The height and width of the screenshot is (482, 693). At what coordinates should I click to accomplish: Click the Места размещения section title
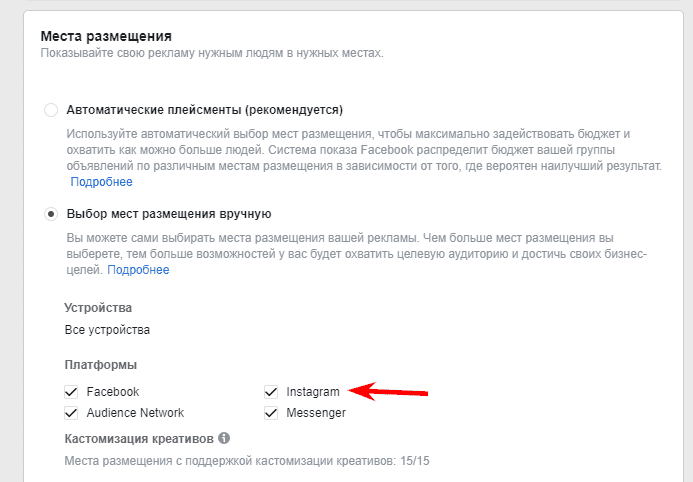[106, 36]
